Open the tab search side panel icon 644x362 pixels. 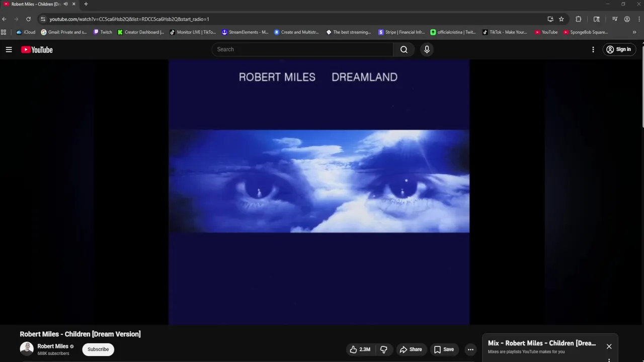click(x=597, y=19)
